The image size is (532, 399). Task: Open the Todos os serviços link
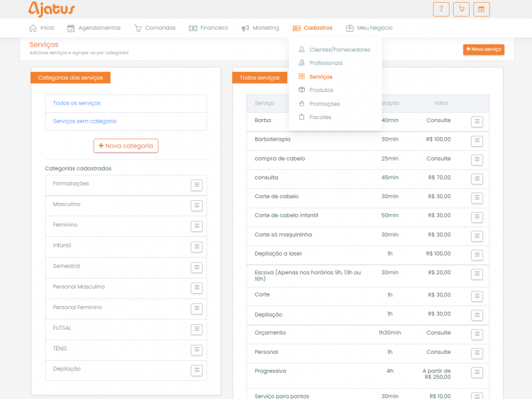click(x=77, y=103)
